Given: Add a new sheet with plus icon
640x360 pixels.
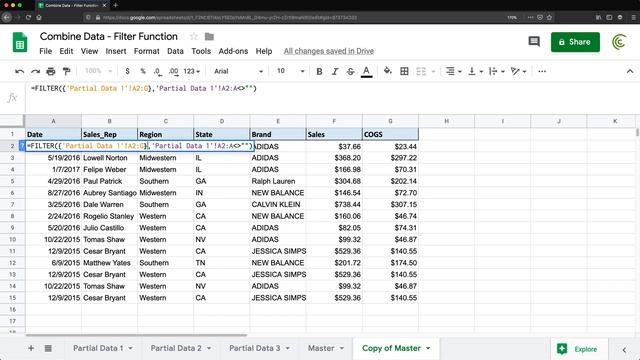Looking at the screenshot, I should [x=31, y=348].
